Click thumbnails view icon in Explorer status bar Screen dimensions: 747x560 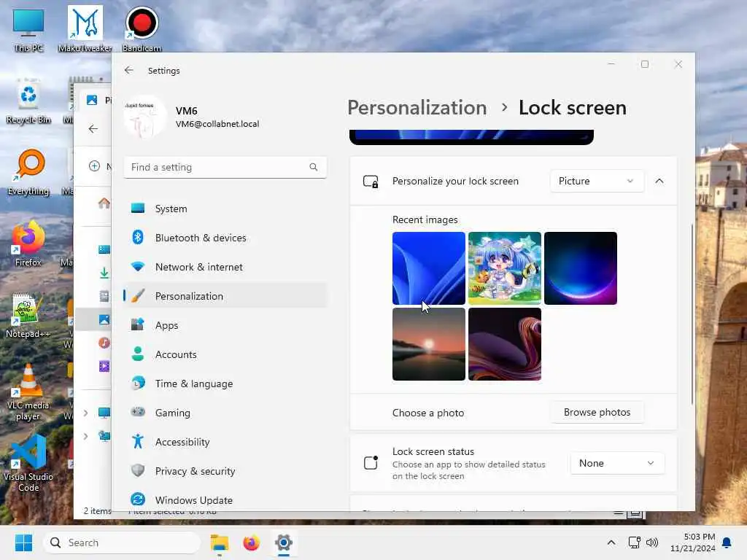635,514
